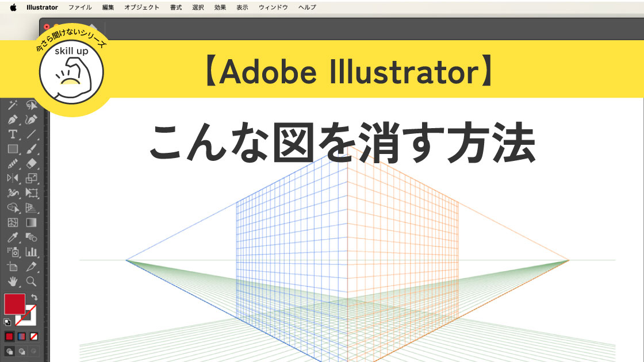Select the Paintbrush tool

click(32, 149)
